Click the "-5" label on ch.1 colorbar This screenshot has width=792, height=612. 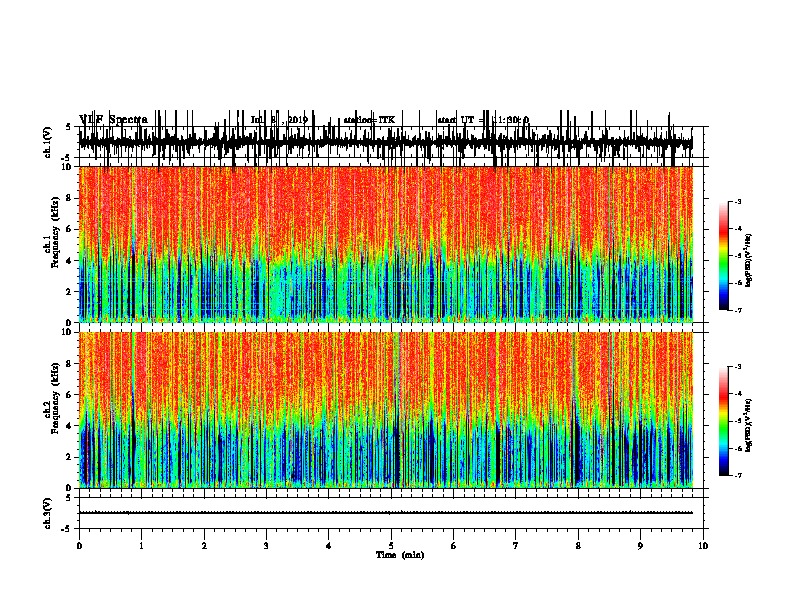pyautogui.click(x=737, y=256)
